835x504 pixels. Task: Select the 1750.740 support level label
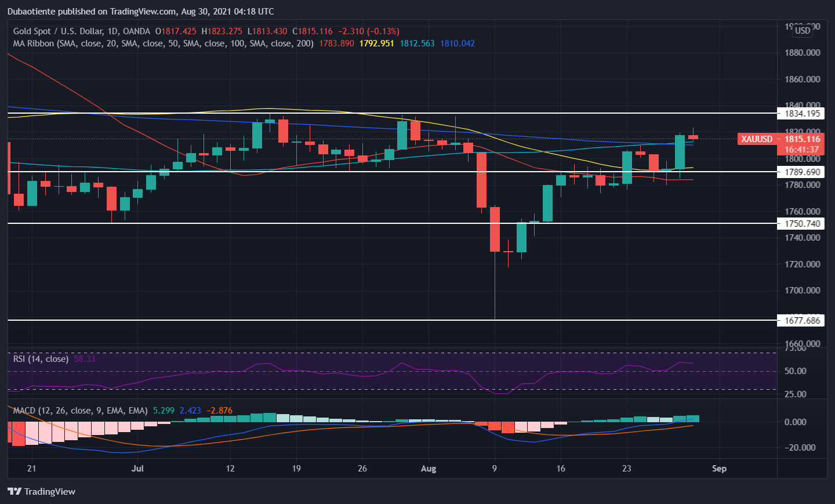click(802, 223)
